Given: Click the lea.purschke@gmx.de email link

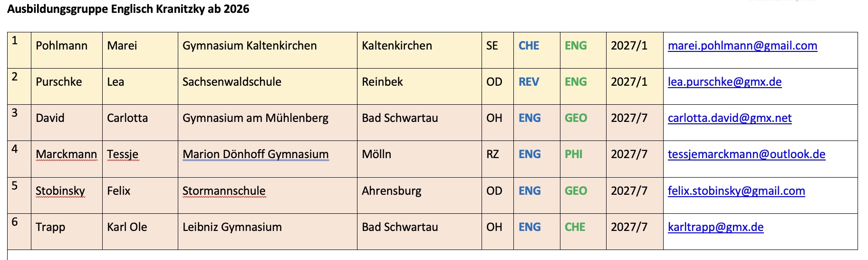Looking at the screenshot, I should point(724,82).
